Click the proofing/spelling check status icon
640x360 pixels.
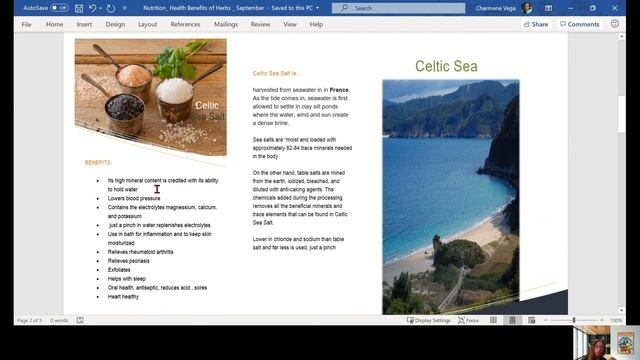pos(80,320)
